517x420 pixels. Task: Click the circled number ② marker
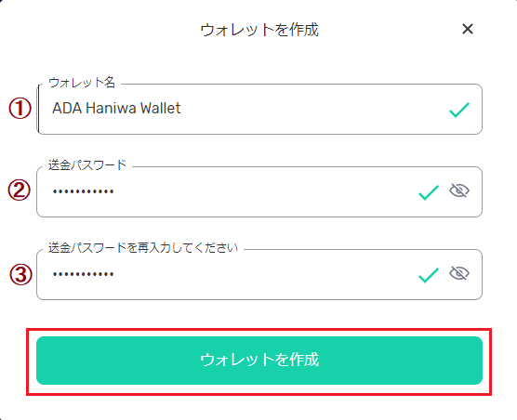pyautogui.click(x=20, y=190)
